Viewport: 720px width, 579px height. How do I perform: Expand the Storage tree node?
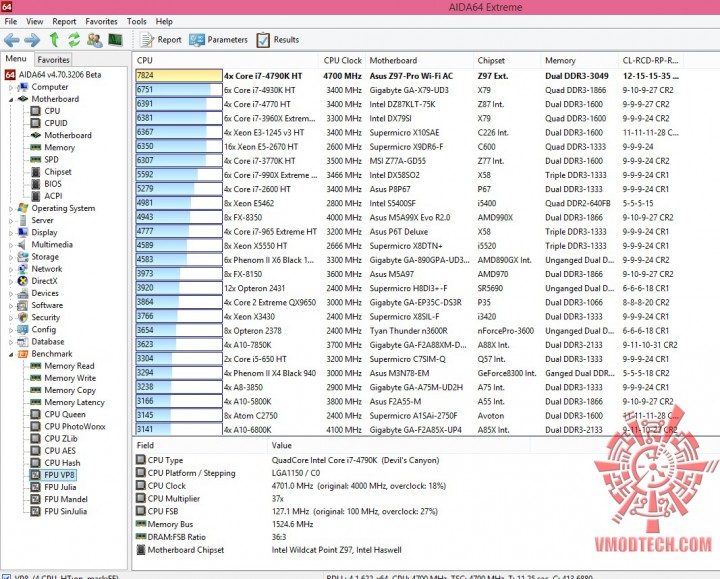click(x=11, y=257)
